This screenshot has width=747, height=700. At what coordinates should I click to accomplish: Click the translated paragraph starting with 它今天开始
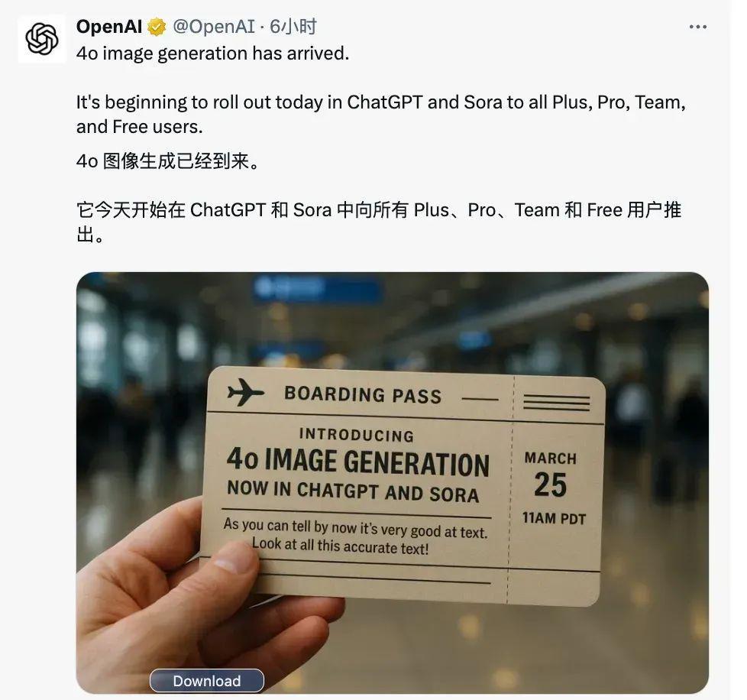(379, 220)
